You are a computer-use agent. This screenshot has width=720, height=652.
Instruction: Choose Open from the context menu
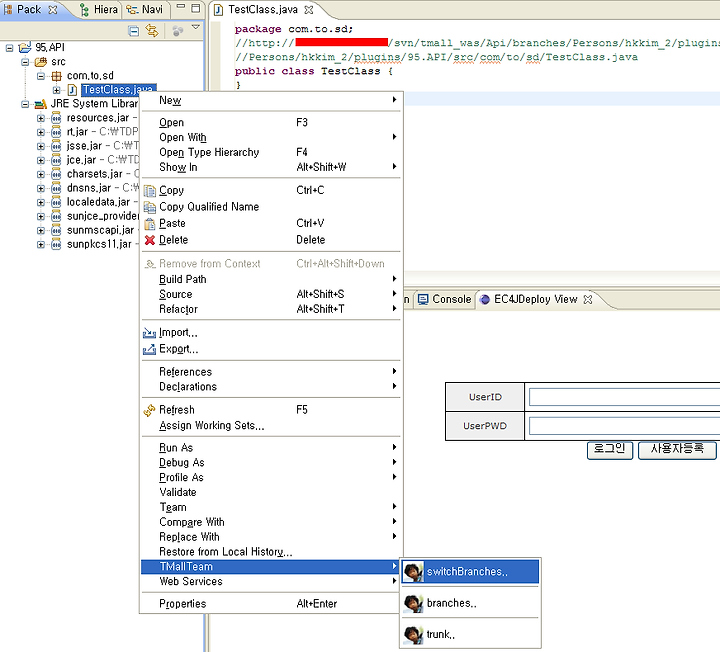click(x=271, y=123)
